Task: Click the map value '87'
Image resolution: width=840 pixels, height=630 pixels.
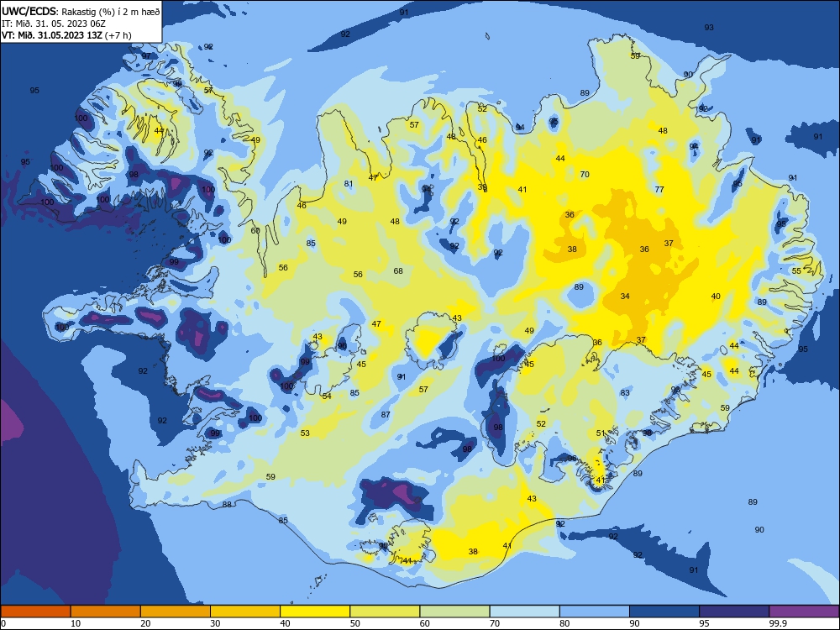Action: coord(386,415)
